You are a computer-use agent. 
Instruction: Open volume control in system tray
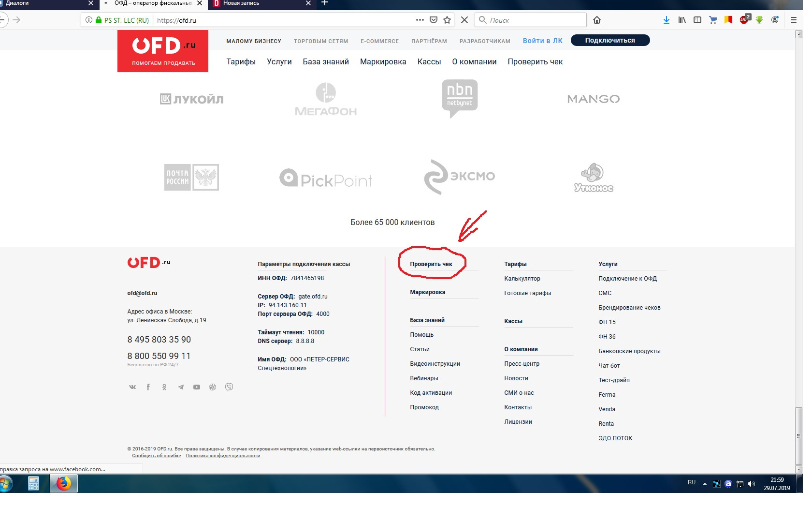[x=752, y=484]
